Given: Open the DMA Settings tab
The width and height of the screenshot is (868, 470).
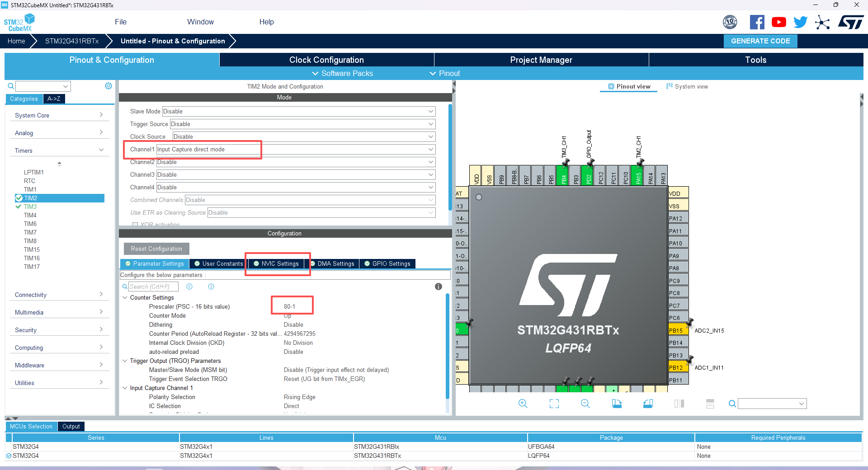Looking at the screenshot, I should tap(332, 263).
